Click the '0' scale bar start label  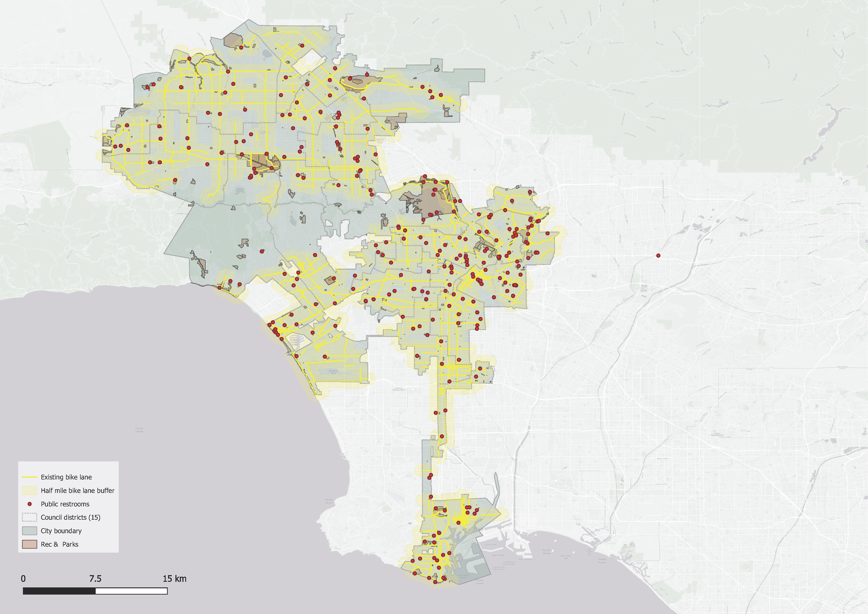point(24,578)
